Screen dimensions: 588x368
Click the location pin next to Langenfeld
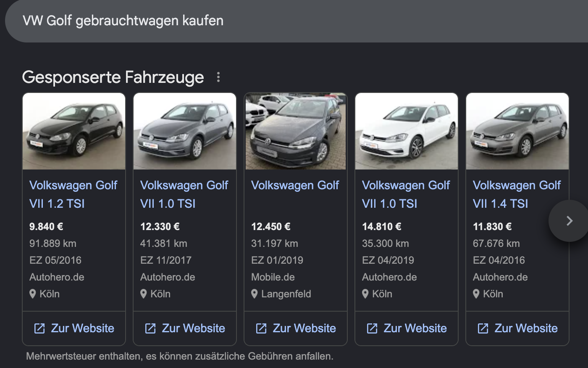pos(254,294)
